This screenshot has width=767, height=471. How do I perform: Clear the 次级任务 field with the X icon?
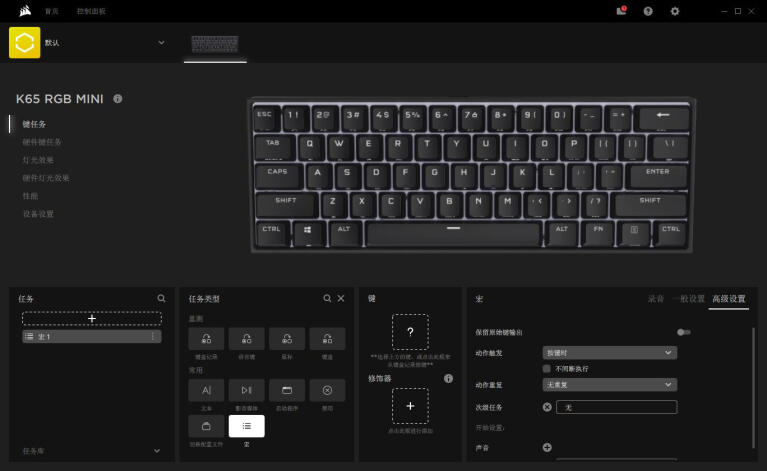[x=547, y=407]
